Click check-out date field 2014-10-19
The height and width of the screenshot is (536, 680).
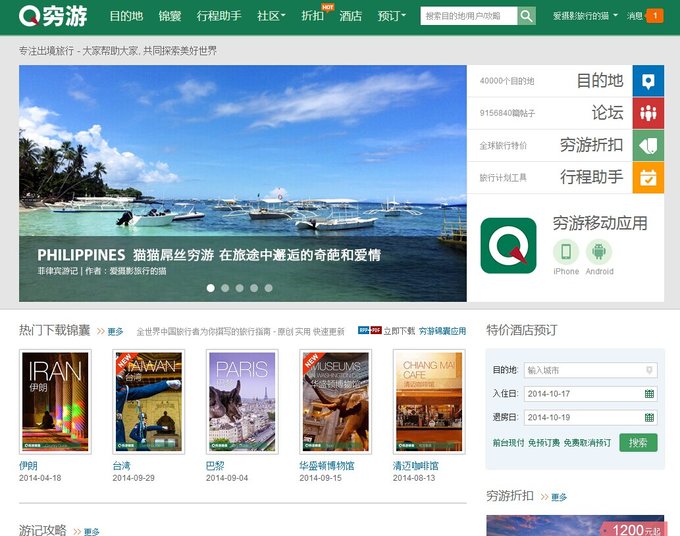(590, 417)
